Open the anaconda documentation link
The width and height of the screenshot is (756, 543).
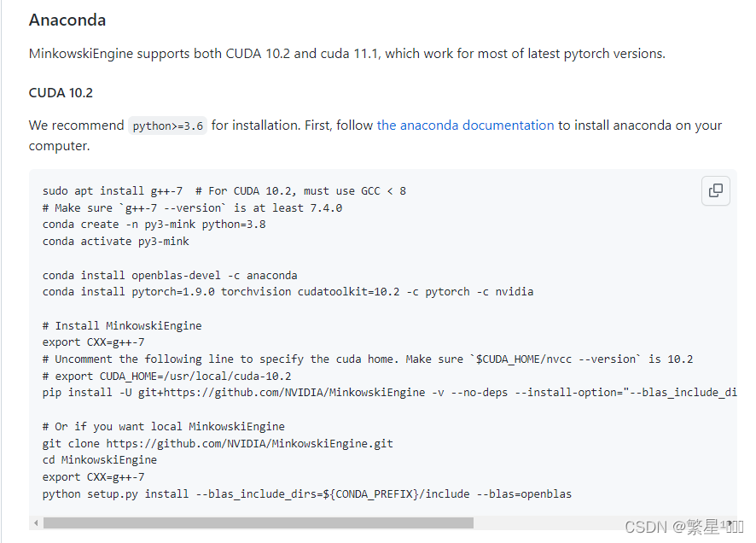pos(465,125)
